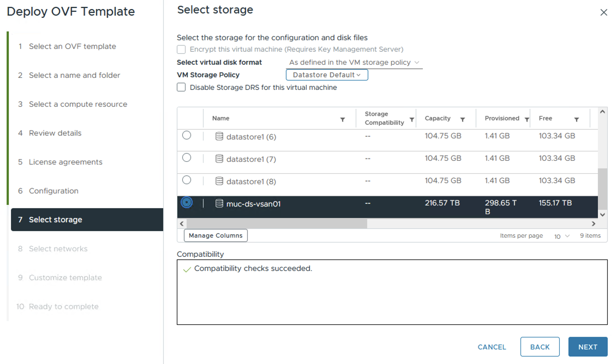Click the Manage Columns button
616x364 pixels.
point(216,235)
